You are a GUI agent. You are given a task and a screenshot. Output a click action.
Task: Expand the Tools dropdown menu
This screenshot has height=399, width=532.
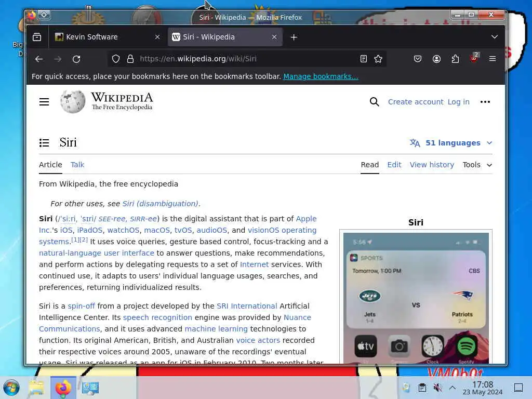(477, 165)
